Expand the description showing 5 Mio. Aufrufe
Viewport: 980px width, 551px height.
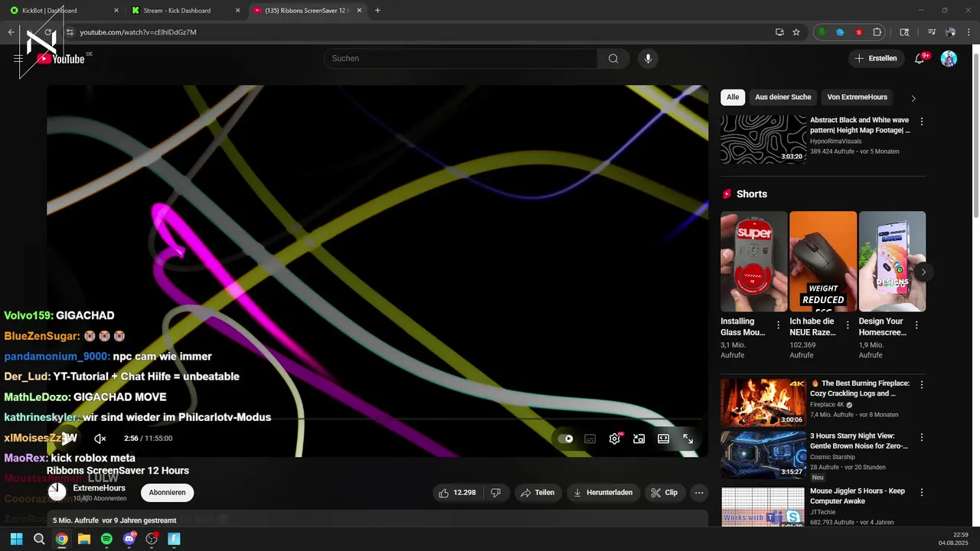tap(377, 520)
